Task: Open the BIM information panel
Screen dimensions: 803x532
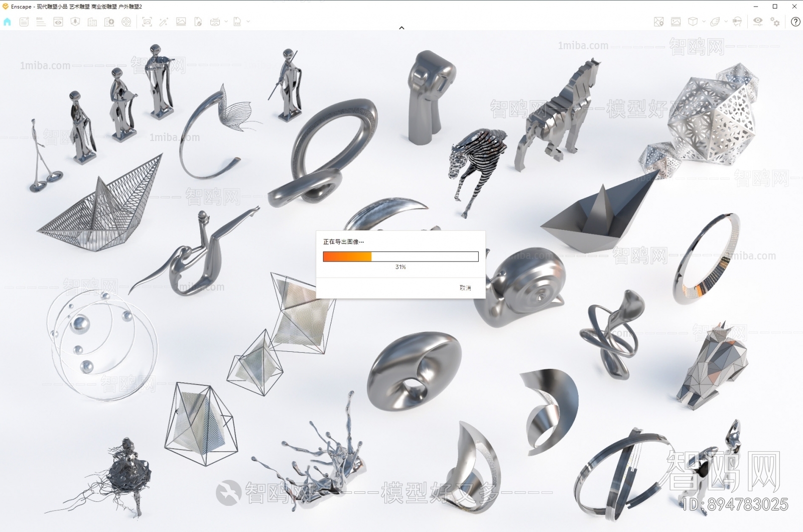Action: (x=41, y=22)
